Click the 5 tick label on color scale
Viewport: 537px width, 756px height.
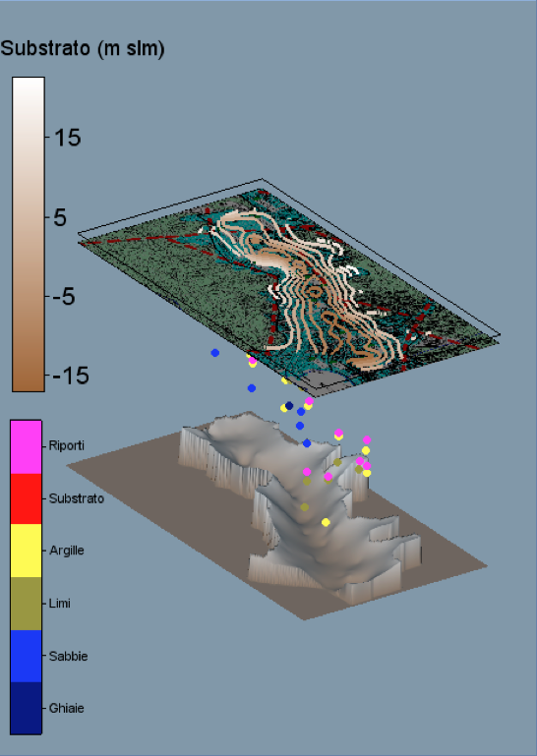pyautogui.click(x=60, y=217)
